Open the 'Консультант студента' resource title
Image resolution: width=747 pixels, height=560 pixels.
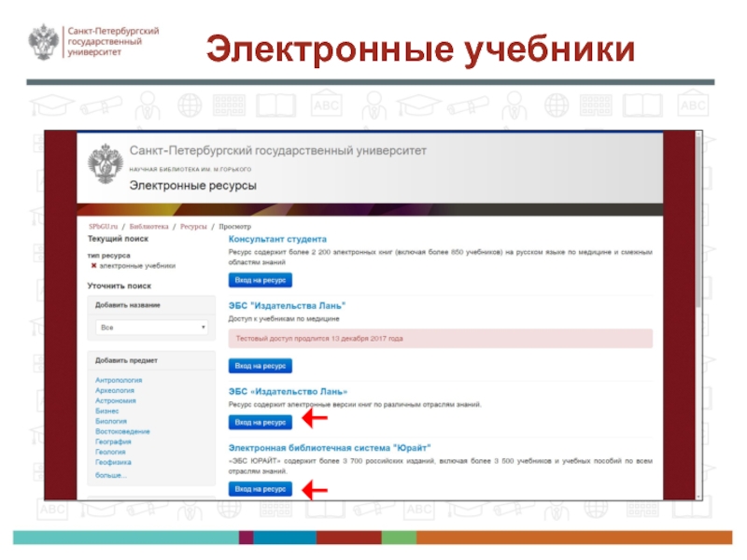[x=277, y=239]
